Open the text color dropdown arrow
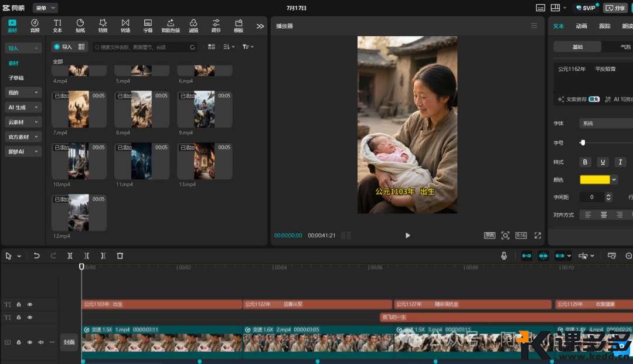 coord(614,180)
